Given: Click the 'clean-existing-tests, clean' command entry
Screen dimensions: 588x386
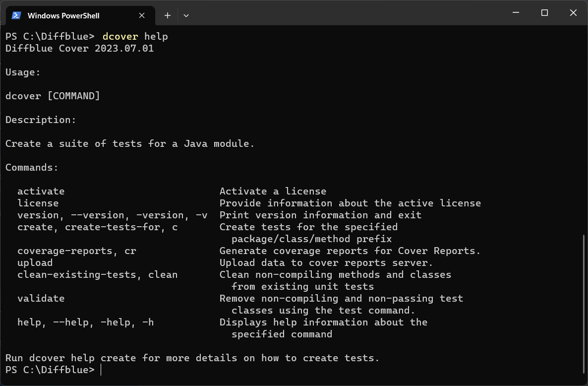Looking at the screenshot, I should coord(97,274).
